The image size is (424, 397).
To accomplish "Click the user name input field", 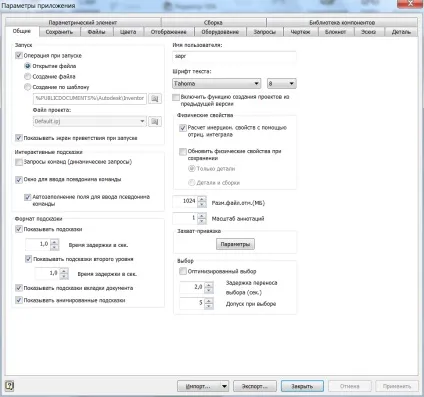I will pyautogui.click(x=234, y=56).
